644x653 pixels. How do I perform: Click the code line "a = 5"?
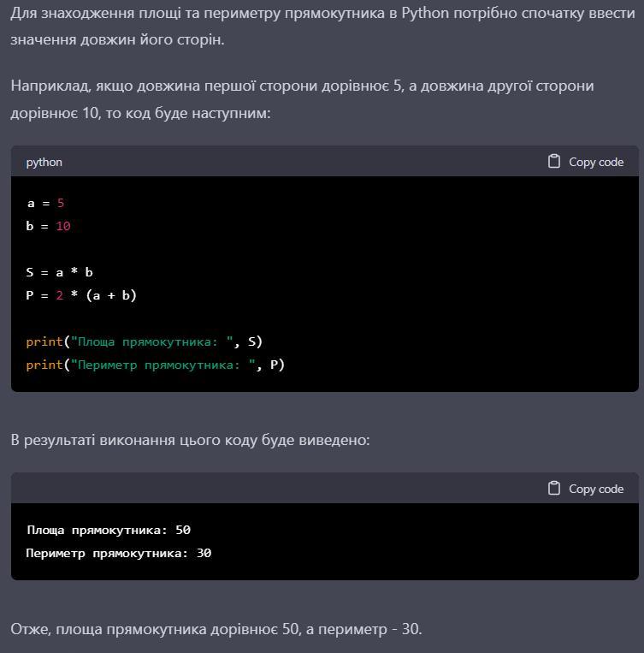tap(45, 203)
